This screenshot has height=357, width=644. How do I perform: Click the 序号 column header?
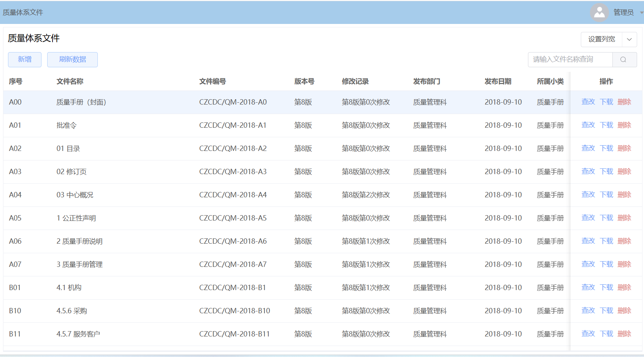(16, 81)
